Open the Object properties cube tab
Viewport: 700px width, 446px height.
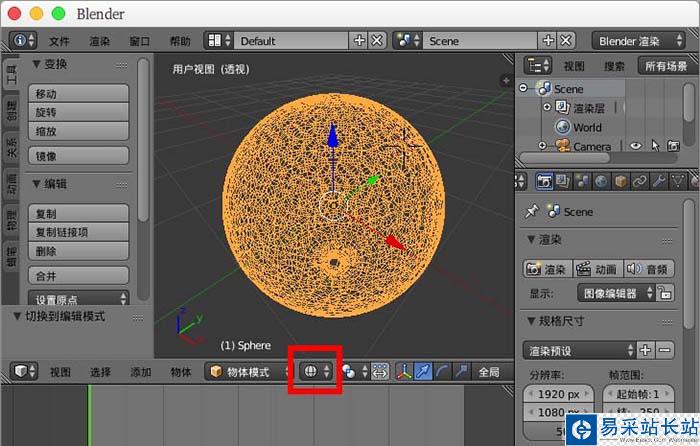click(x=620, y=181)
